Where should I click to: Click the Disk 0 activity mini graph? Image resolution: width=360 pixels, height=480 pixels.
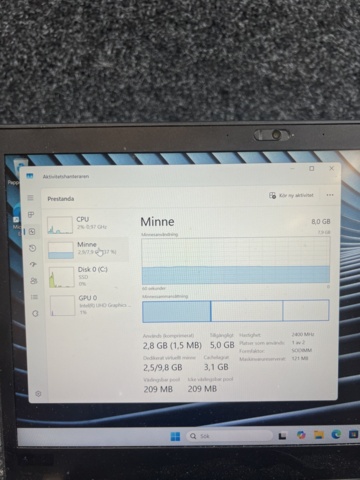coord(62,277)
